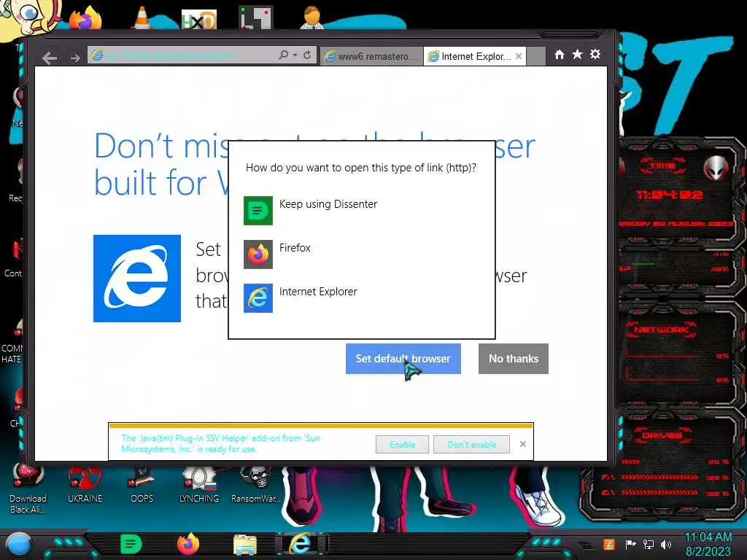This screenshot has height=560, width=747.
Task: Click the user avatar desktop icon
Action: [312, 18]
